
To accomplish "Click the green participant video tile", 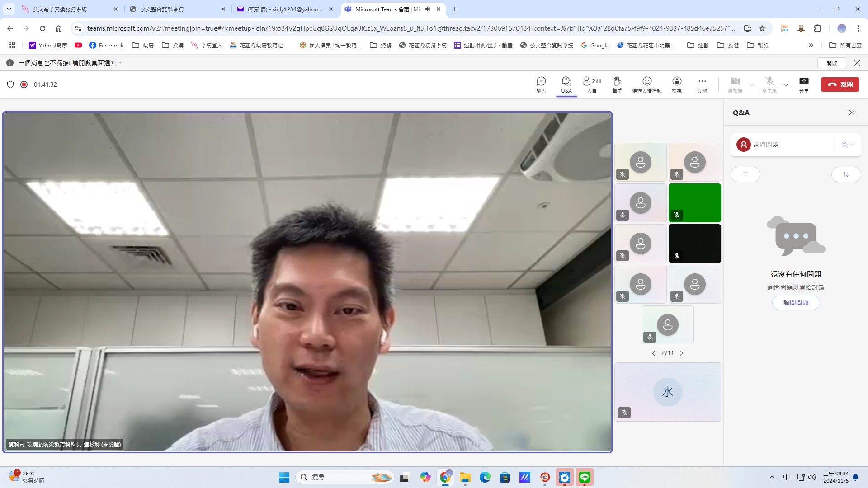I will pos(694,202).
